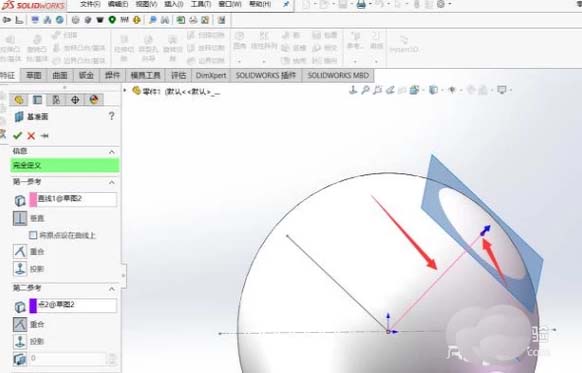The image size is (582, 373).
Task: Click the pushpin keep-visible icon in PropertyManager
Action: (x=45, y=136)
